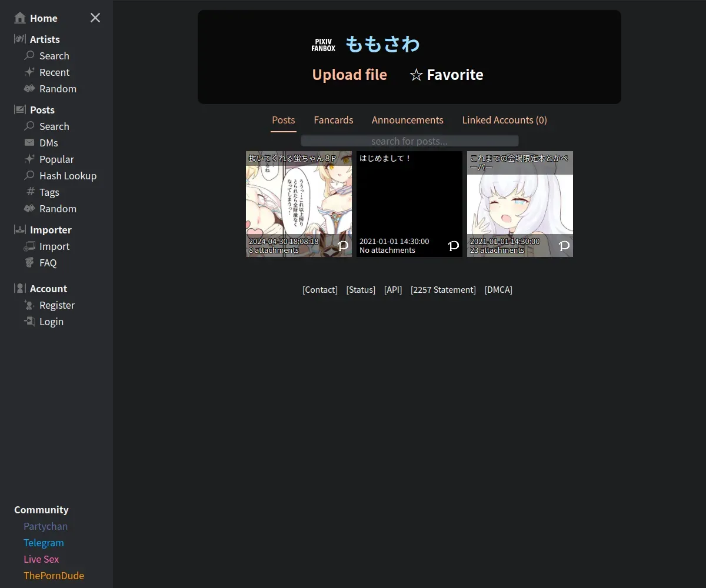Open Live Sex link
Screen dimensions: 706x588
click(41, 559)
